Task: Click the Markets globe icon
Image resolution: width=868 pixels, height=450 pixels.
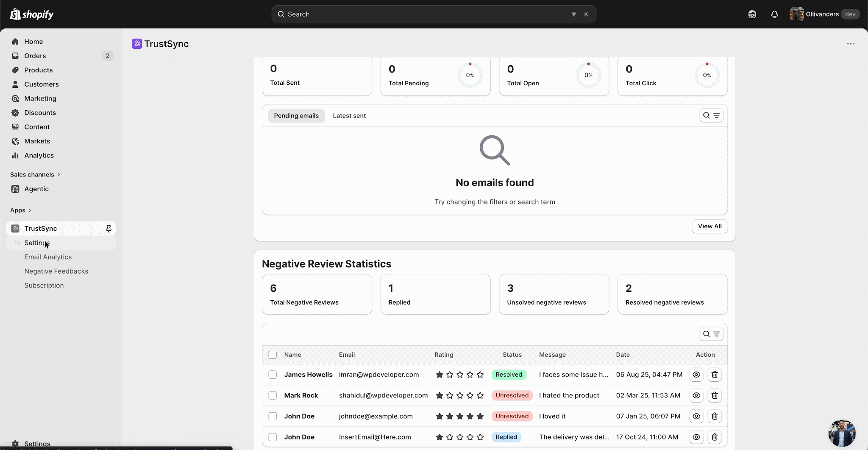Action: [x=15, y=141]
